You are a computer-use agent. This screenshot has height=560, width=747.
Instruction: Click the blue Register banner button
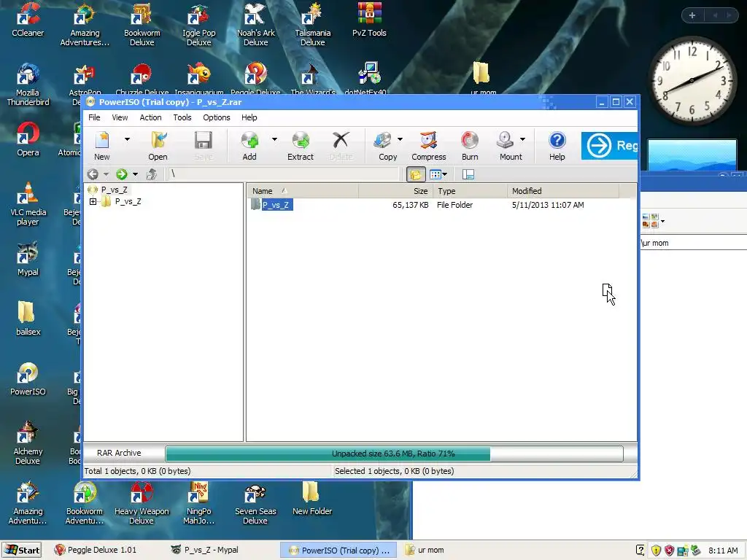[x=609, y=146]
